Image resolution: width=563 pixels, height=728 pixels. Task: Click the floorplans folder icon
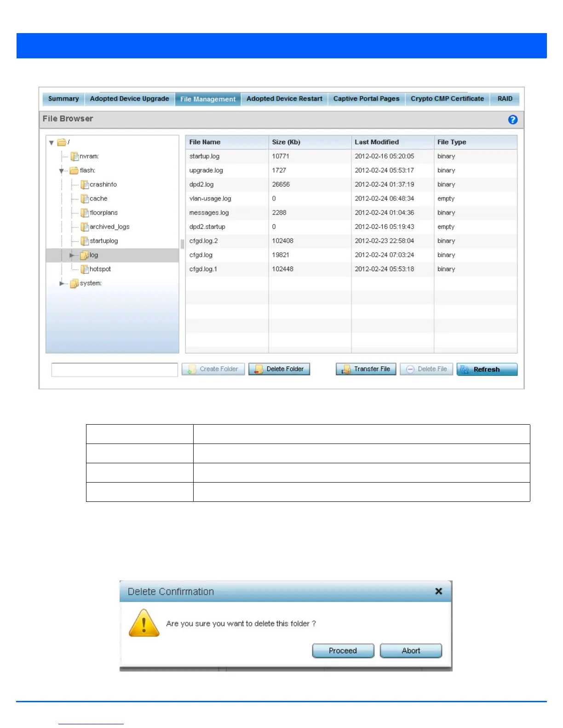[85, 213]
